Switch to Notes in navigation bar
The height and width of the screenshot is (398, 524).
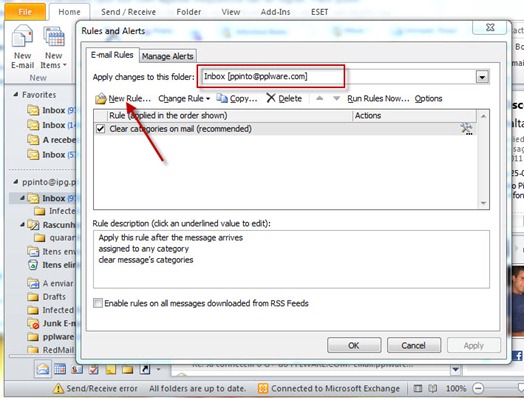111,369
